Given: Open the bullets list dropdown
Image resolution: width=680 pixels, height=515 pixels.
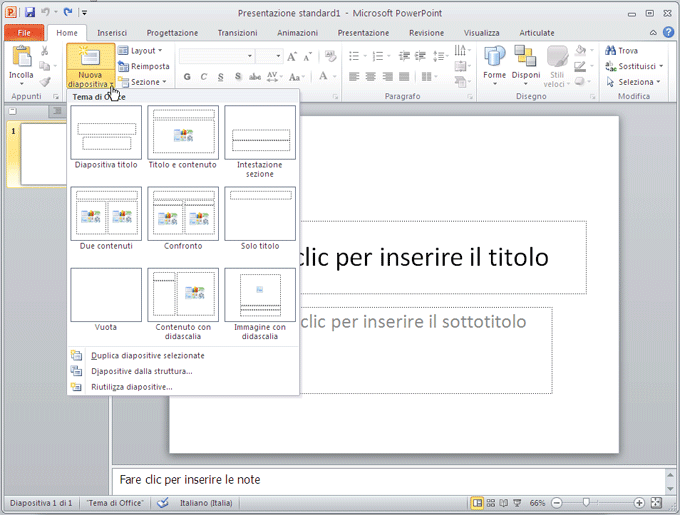Looking at the screenshot, I should [x=365, y=56].
